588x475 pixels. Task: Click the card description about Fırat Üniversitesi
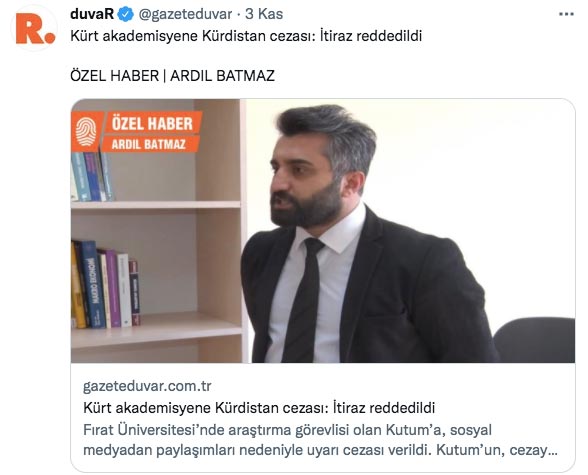coord(320,440)
